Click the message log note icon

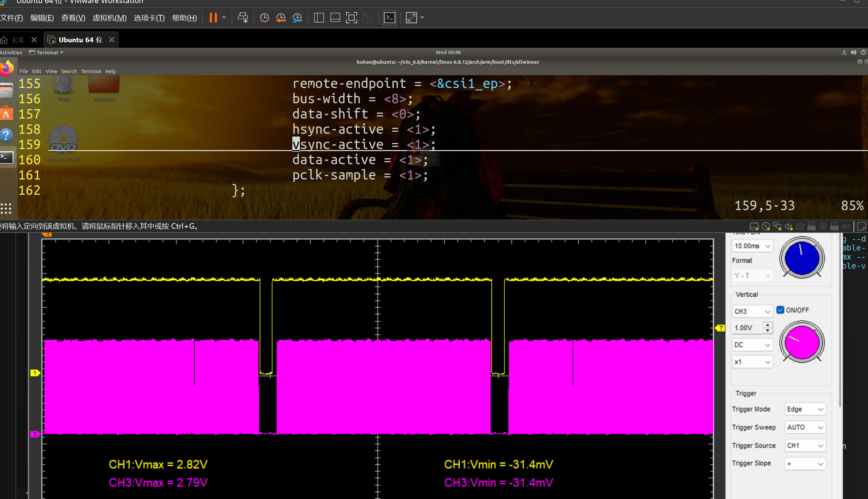click(862, 227)
